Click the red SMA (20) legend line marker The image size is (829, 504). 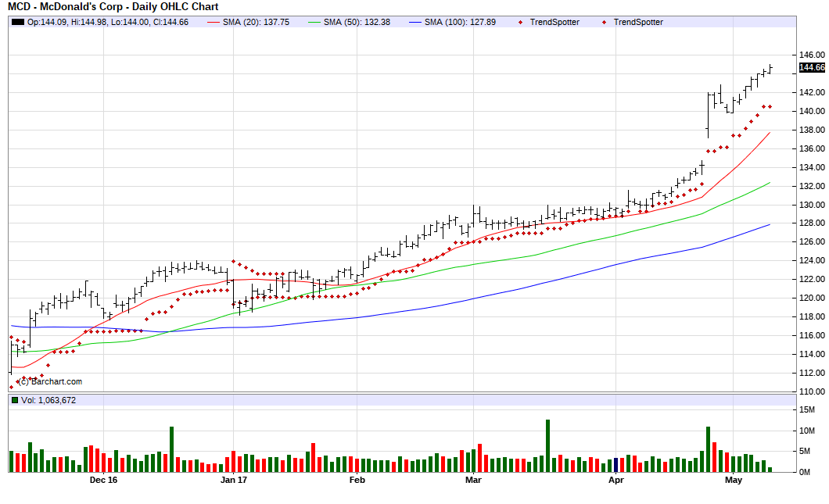214,22
